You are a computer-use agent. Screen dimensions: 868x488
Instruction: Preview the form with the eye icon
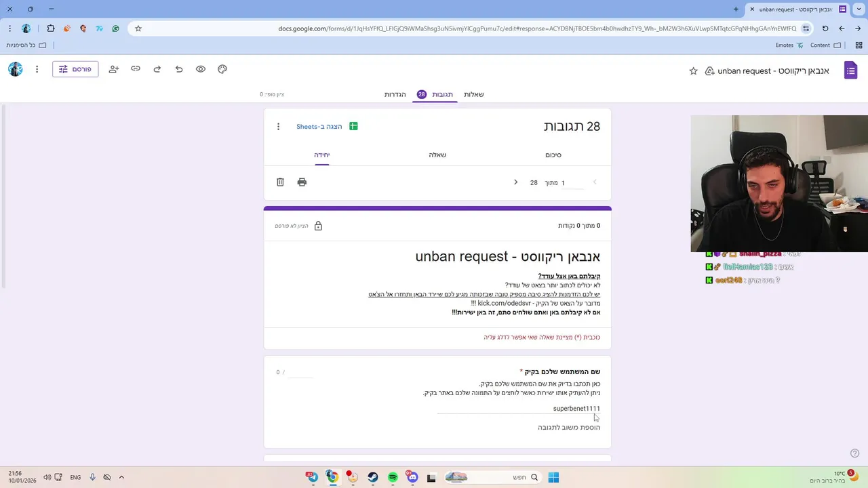[x=201, y=69]
